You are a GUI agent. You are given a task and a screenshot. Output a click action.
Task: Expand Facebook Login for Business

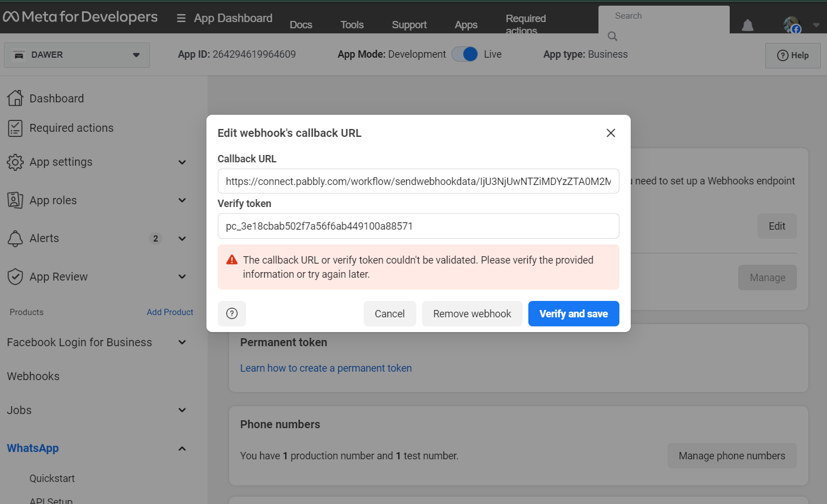(x=182, y=342)
